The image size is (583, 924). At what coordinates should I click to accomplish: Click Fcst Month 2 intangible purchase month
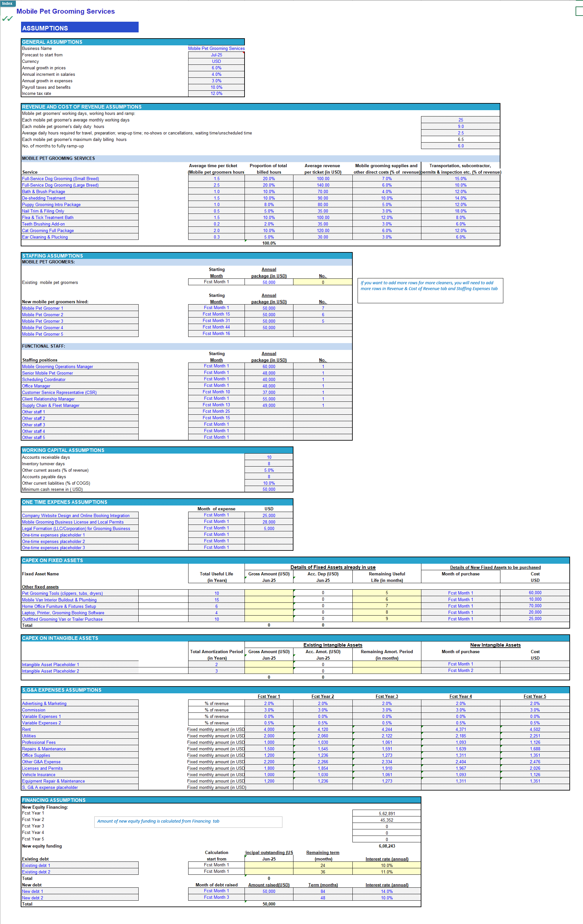(x=460, y=670)
